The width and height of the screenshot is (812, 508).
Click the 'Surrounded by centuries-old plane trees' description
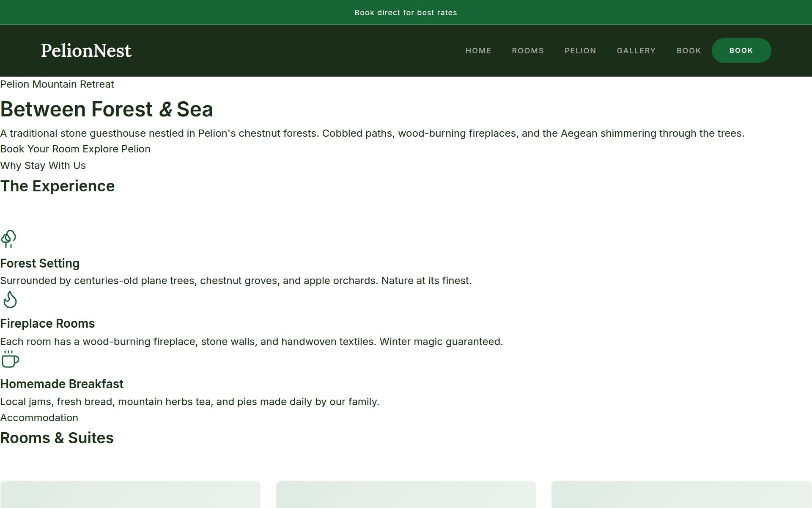pyautogui.click(x=236, y=281)
